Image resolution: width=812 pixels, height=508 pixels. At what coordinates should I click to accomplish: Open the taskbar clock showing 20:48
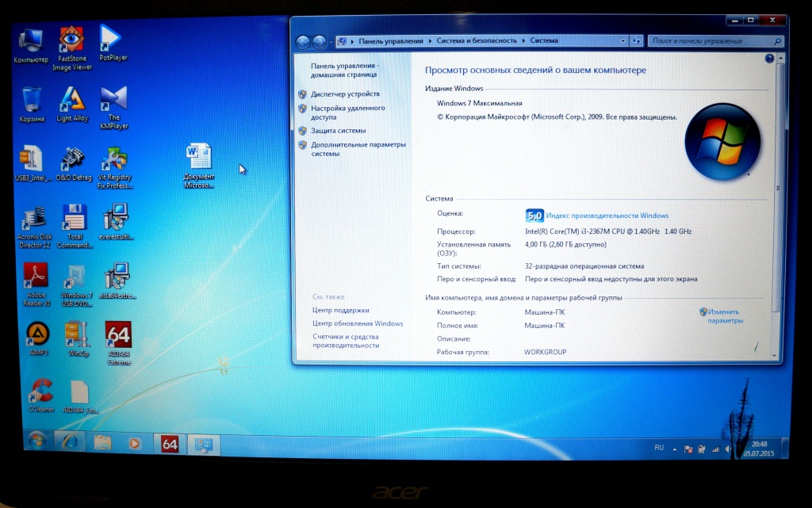pyautogui.click(x=759, y=449)
